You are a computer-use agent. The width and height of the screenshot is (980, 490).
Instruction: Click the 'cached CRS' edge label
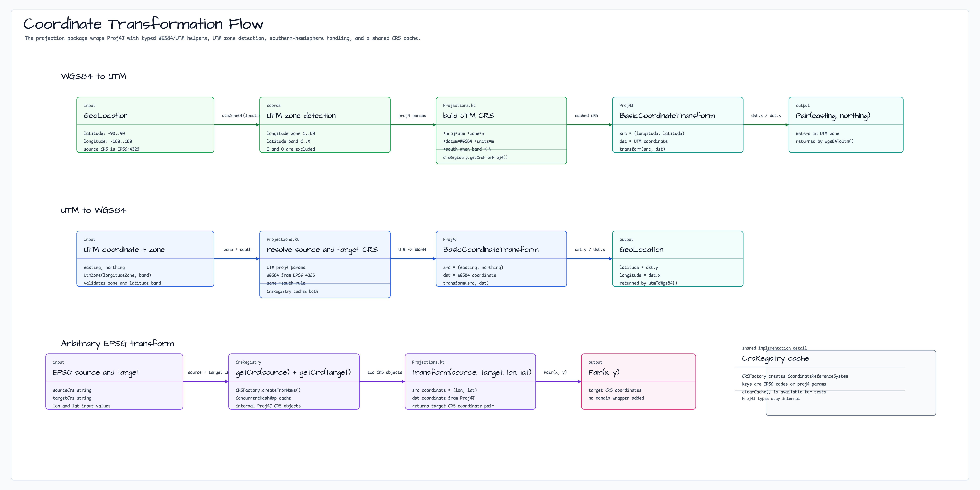point(586,116)
